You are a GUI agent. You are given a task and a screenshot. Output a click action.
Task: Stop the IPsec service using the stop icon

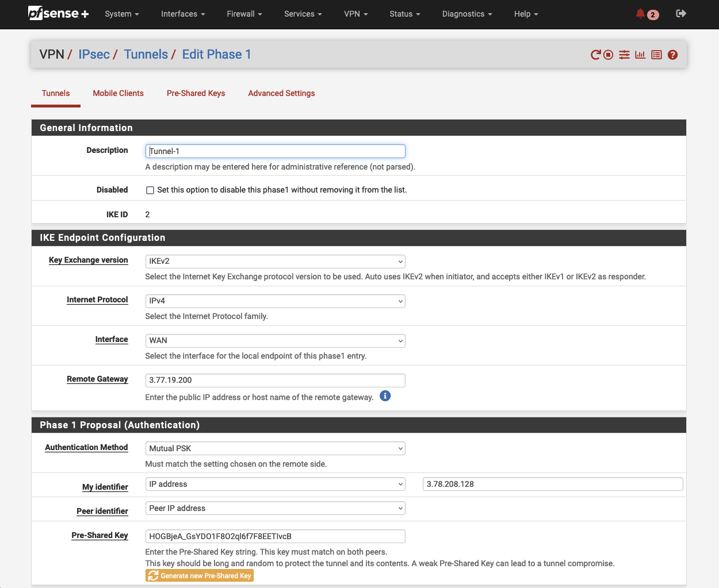tap(609, 54)
